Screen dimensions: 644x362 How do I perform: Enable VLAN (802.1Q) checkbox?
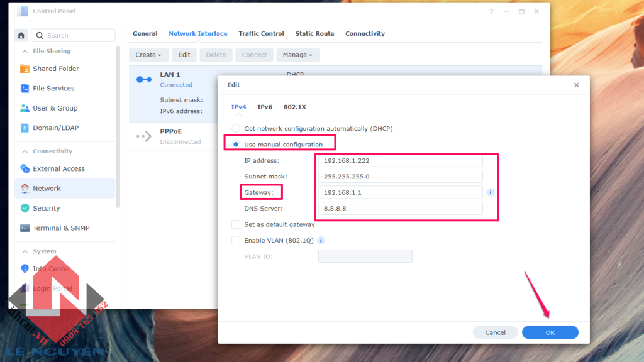click(236, 240)
